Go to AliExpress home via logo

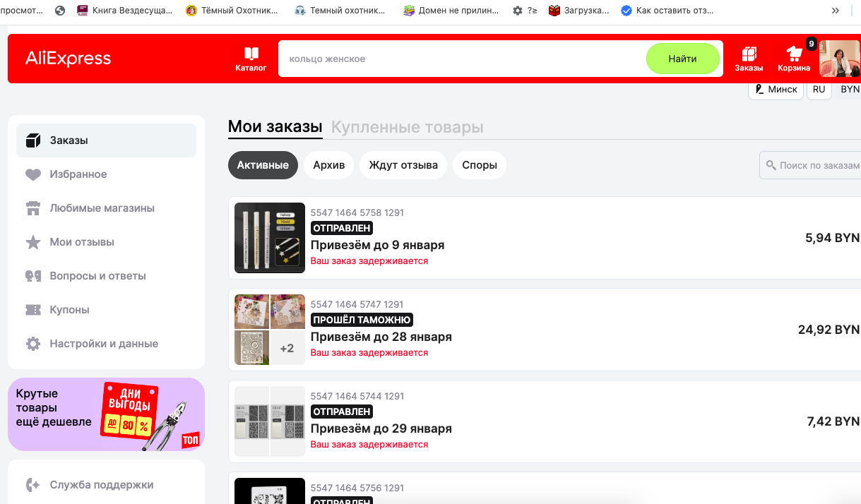(69, 59)
